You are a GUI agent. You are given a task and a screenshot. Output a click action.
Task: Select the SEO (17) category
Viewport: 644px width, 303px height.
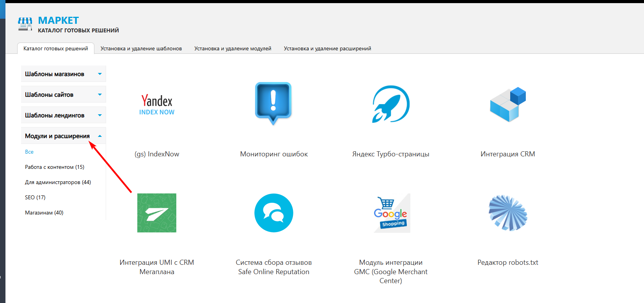tap(35, 198)
